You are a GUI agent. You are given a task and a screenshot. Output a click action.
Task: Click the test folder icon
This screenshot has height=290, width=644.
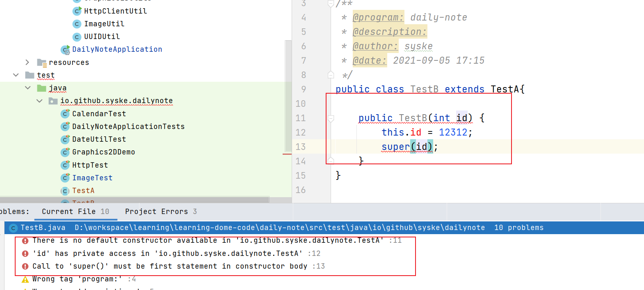click(30, 75)
